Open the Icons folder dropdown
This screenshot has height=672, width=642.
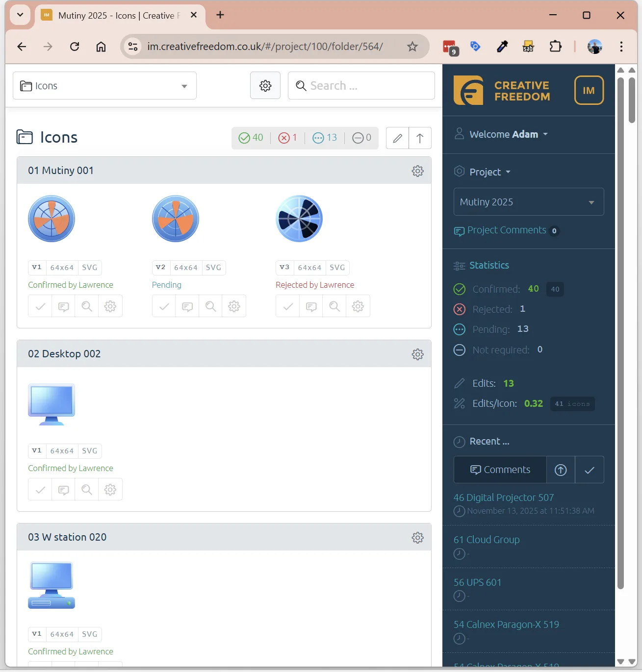(104, 85)
